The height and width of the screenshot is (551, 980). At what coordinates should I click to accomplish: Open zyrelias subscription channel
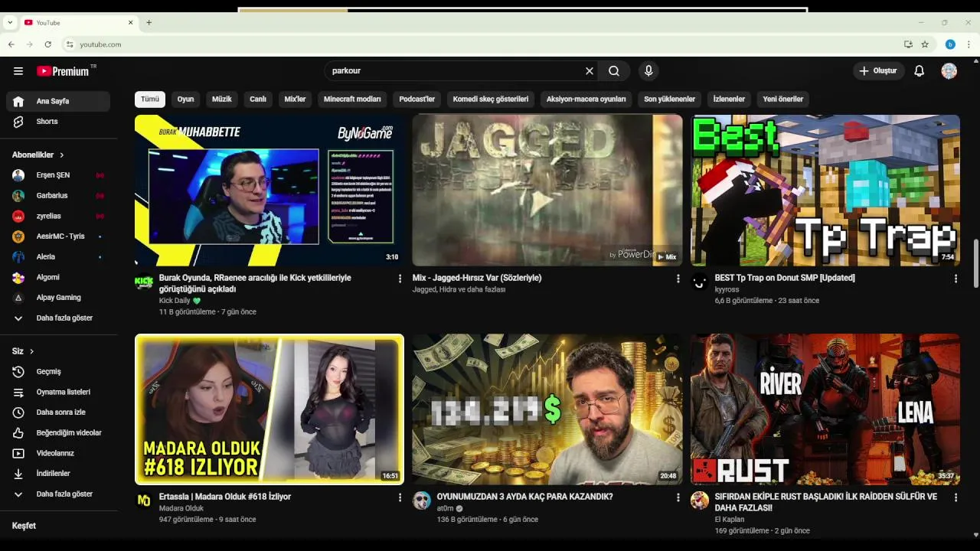tap(58, 216)
